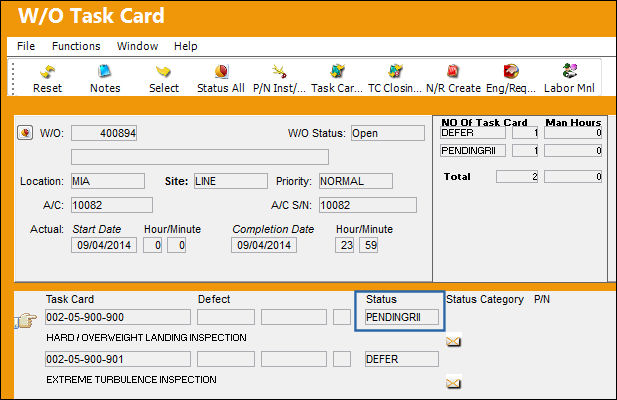Click the A/C S/N field 10082

(x=368, y=205)
